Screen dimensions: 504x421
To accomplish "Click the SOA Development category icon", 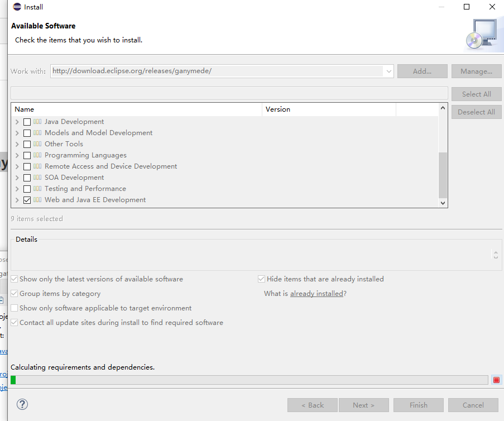I will pos(37,178).
